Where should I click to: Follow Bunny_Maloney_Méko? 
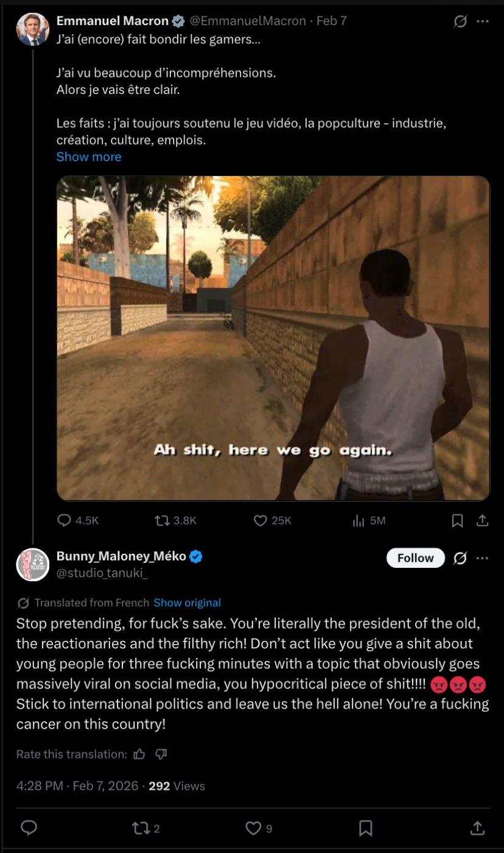coord(416,558)
